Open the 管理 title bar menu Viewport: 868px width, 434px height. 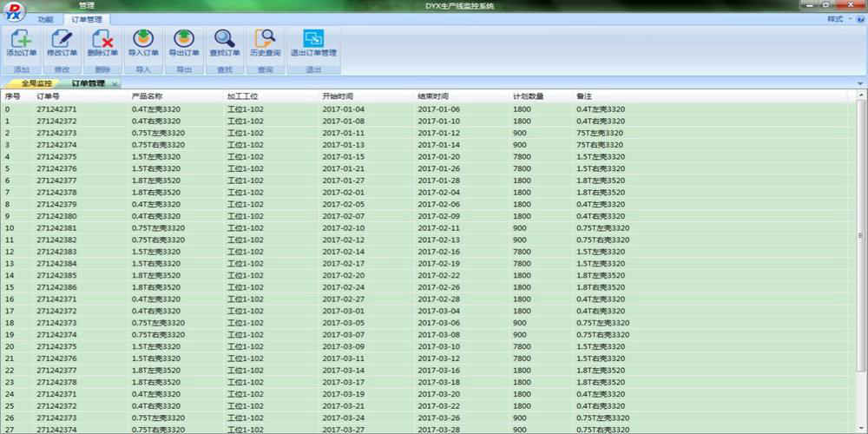86,5
